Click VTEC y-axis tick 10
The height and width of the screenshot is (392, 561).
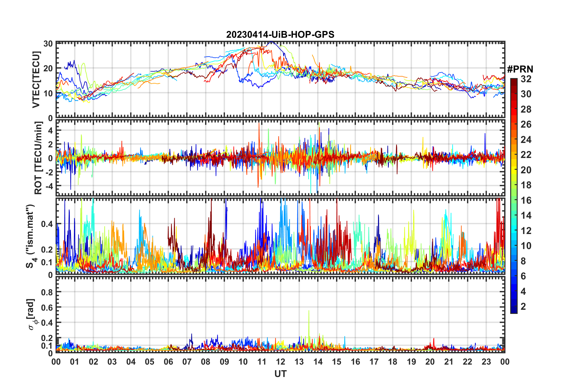[x=48, y=94]
